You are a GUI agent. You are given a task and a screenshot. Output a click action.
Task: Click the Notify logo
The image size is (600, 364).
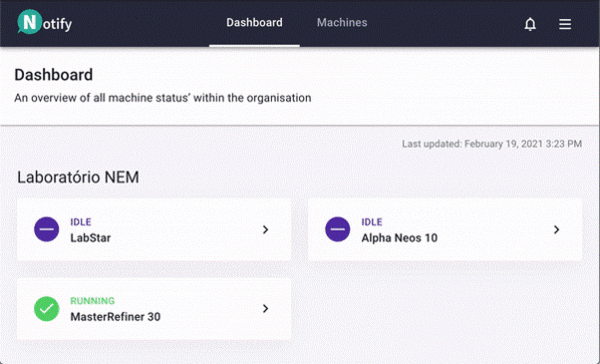click(x=45, y=23)
